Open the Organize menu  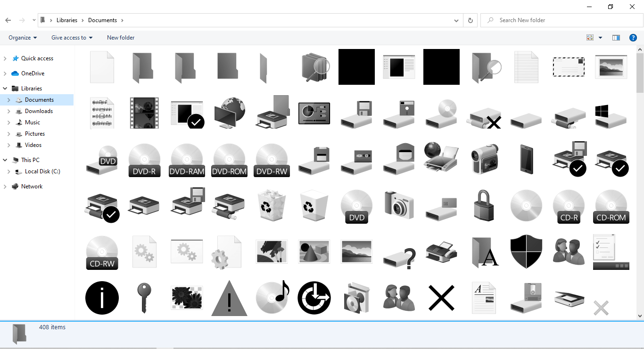[22, 37]
